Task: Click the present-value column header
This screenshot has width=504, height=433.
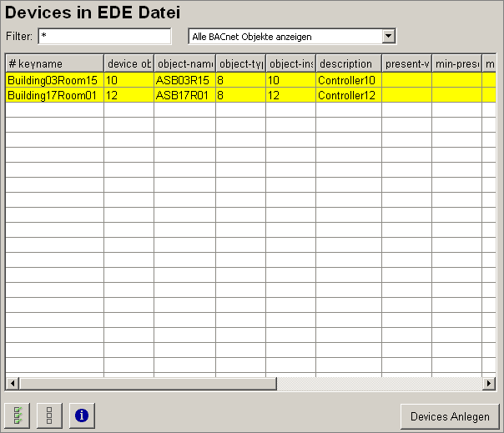Action: tap(406, 63)
